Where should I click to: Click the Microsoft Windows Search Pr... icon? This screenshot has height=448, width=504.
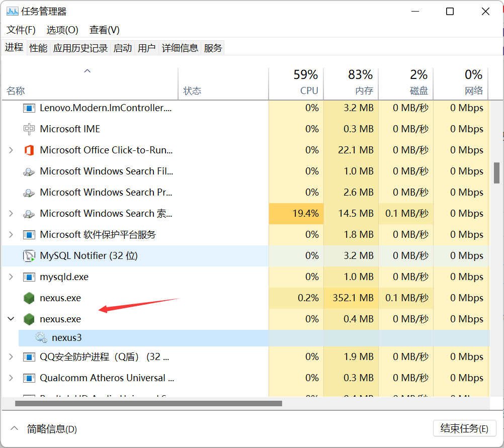(x=29, y=193)
